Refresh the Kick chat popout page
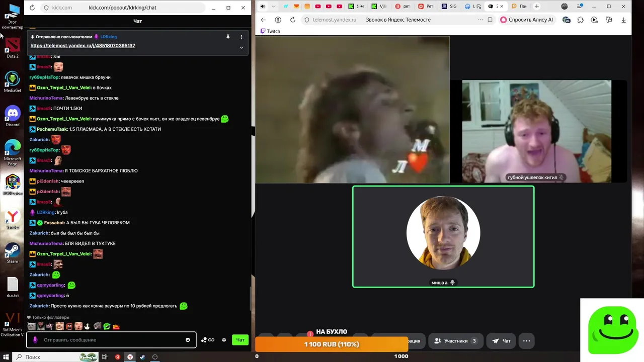 click(32, 8)
